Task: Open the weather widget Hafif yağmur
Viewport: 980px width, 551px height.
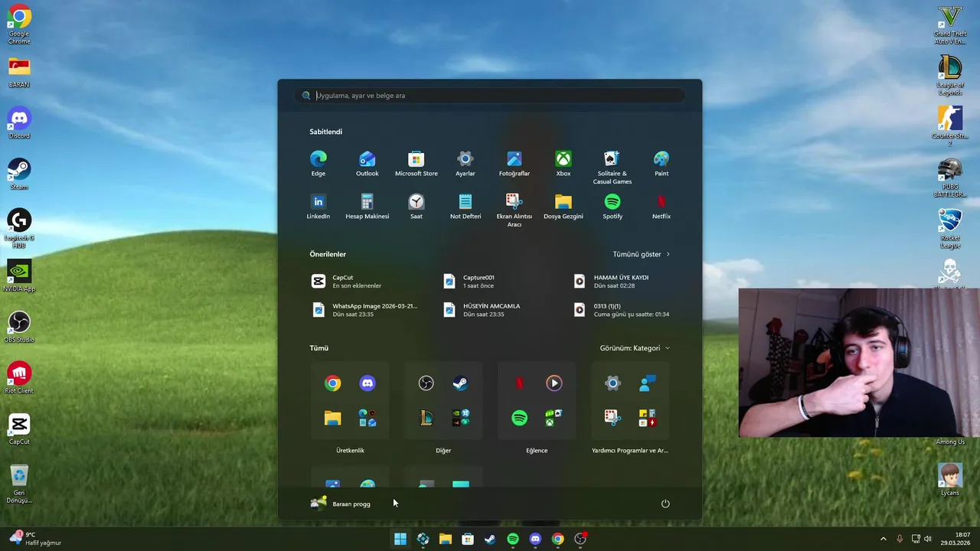Action: tap(36, 539)
